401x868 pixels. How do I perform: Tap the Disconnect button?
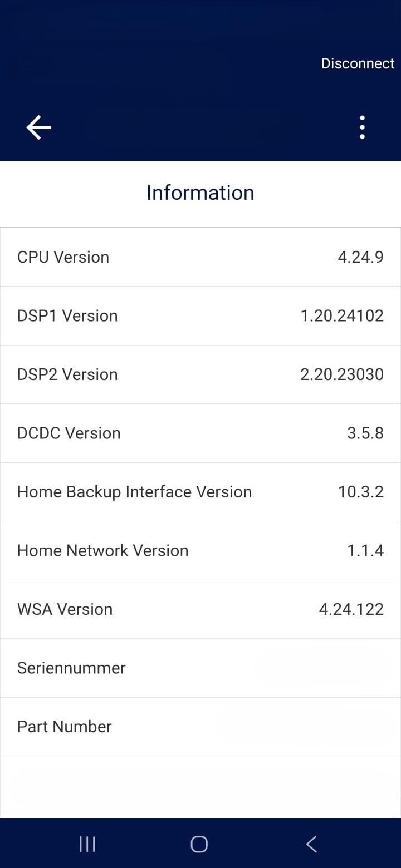point(358,63)
